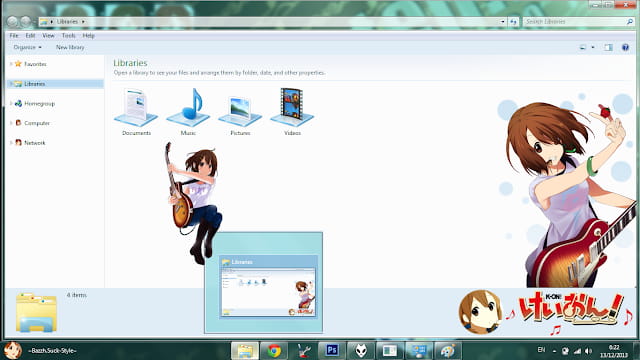This screenshot has height=360, width=640.
Task: Click the Change your view icon
Action: point(583,47)
